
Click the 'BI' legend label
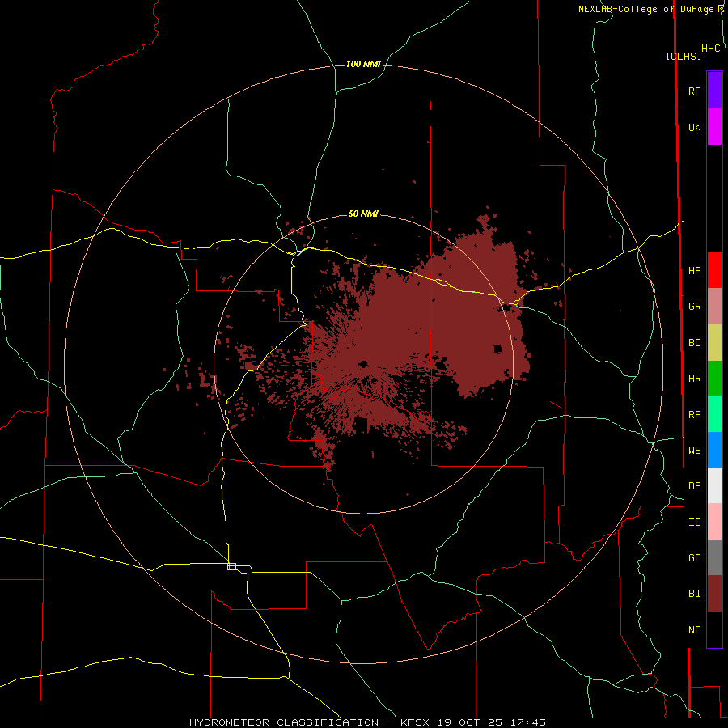coord(694,594)
